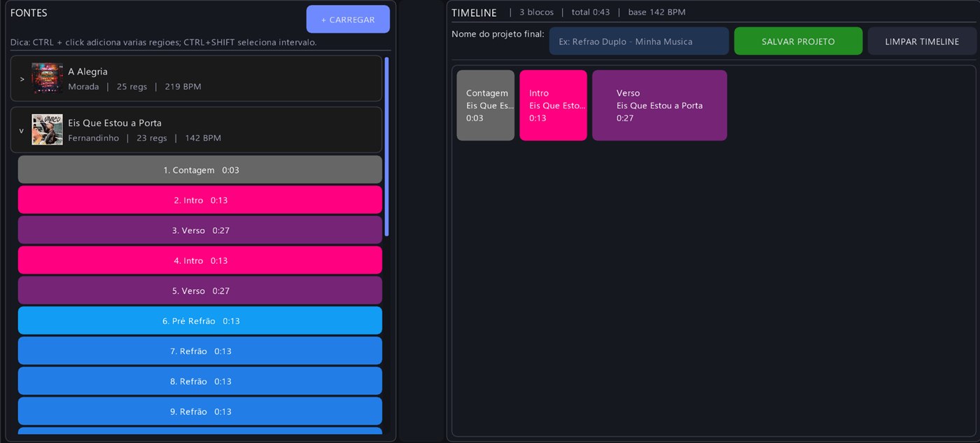The height and width of the screenshot is (443, 980).
Task: Click the Nome do projeto final label
Action: pyautogui.click(x=498, y=34)
